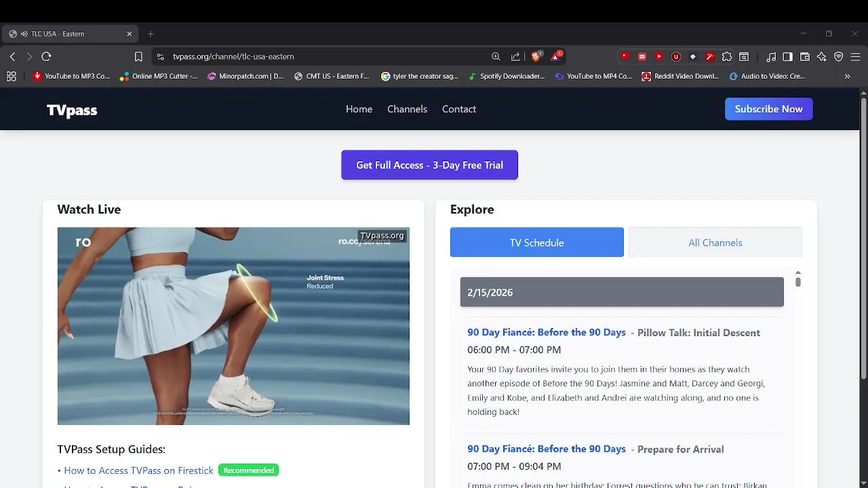Image resolution: width=868 pixels, height=488 pixels.
Task: Open the music note media control icon
Action: tap(771, 57)
